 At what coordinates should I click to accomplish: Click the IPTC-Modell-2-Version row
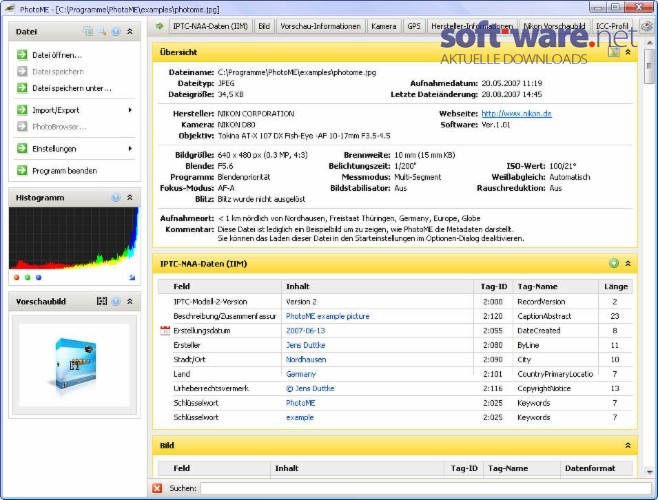coord(395,302)
